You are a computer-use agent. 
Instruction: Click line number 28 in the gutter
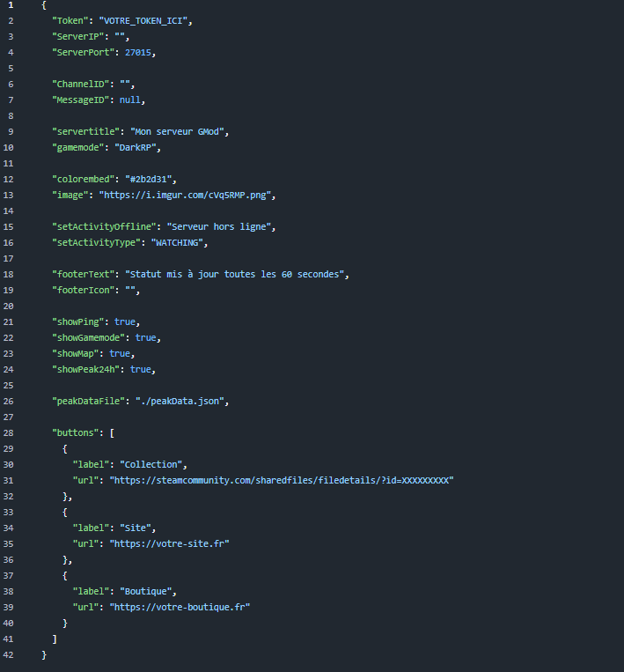tap(10, 432)
